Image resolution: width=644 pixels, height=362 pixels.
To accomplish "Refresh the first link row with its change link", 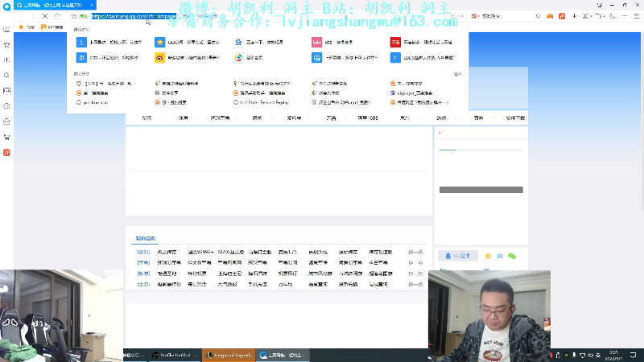I will click(x=415, y=252).
